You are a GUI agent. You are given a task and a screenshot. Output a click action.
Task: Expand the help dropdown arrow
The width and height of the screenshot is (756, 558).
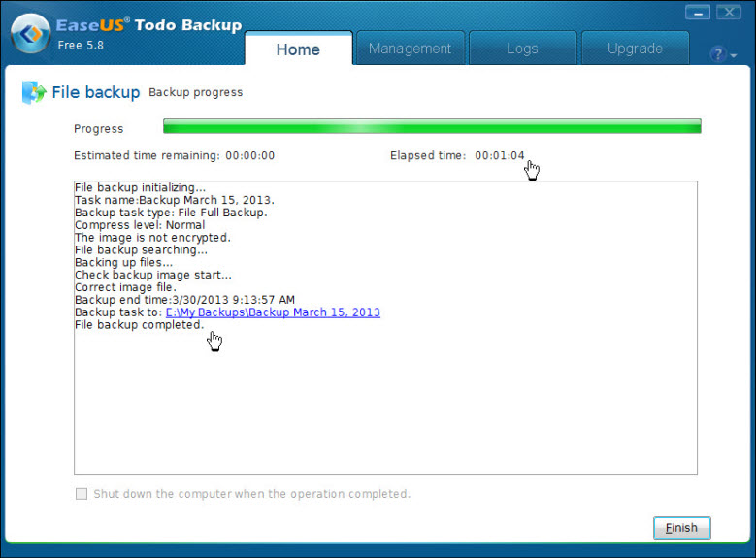click(734, 56)
